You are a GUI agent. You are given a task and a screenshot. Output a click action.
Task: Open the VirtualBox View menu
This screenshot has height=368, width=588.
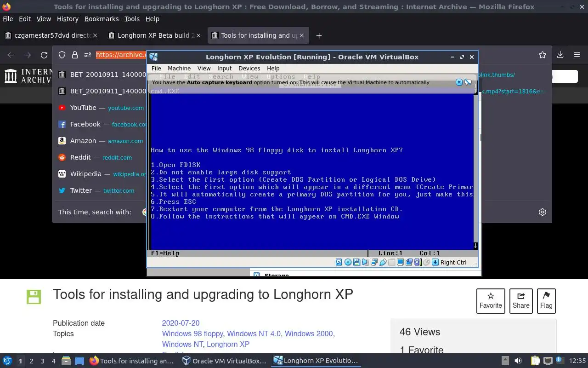pyautogui.click(x=204, y=68)
